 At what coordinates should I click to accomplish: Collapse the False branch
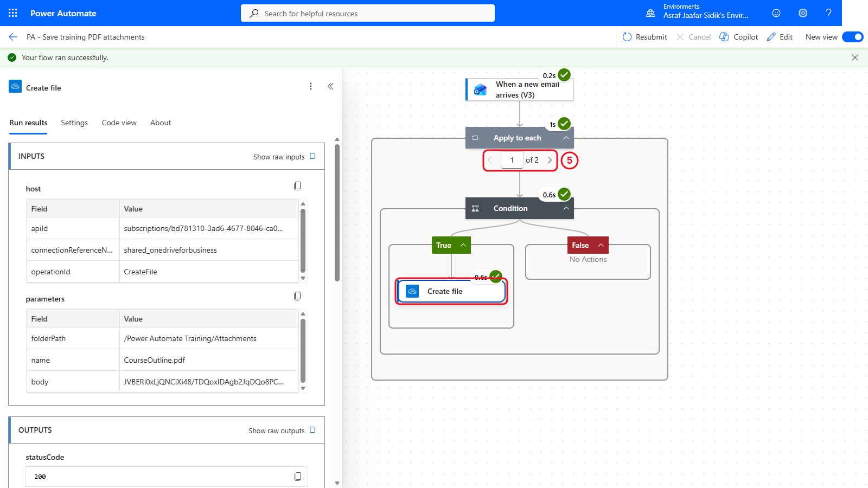[x=601, y=245]
